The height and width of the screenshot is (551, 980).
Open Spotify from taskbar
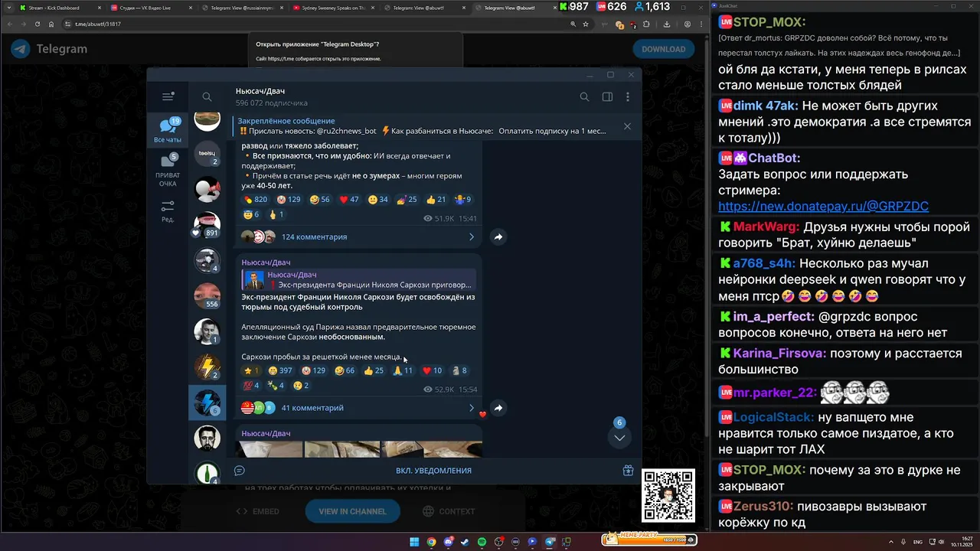pyautogui.click(x=482, y=542)
